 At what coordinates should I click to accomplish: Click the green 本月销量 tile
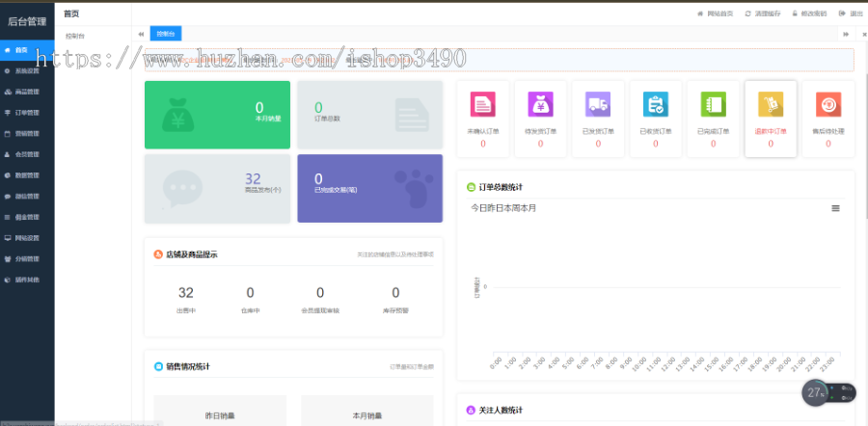(x=217, y=115)
